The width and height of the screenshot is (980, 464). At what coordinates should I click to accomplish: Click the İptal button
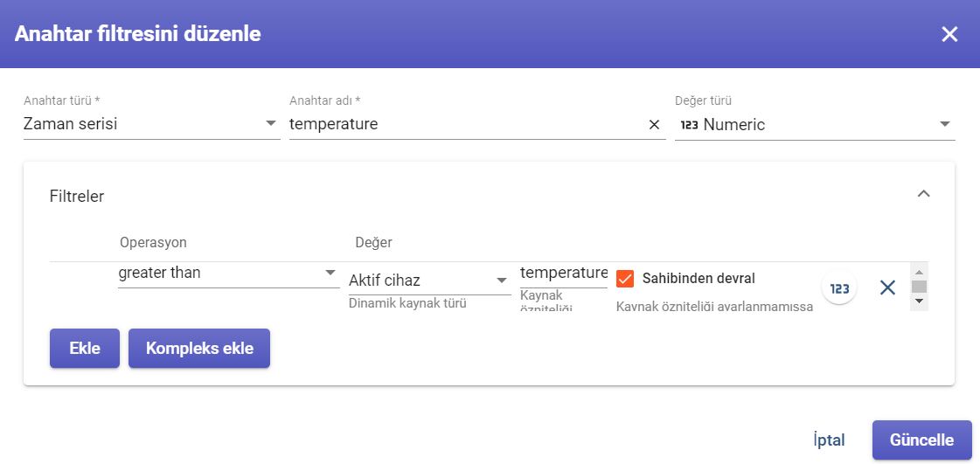coord(830,440)
